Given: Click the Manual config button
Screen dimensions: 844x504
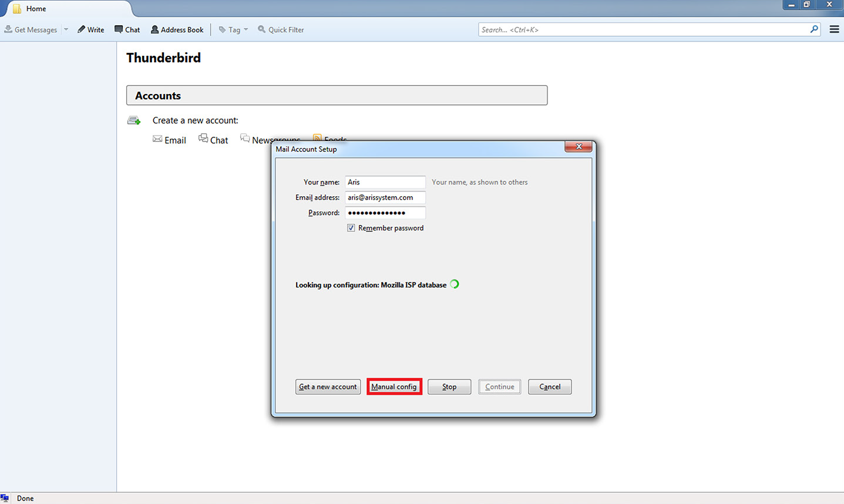Looking at the screenshot, I should click(394, 387).
